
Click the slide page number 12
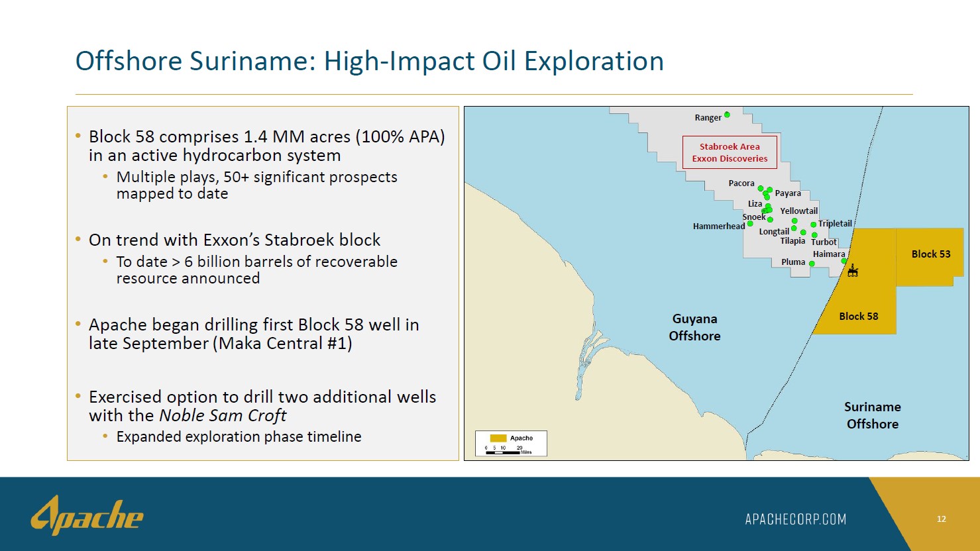point(941,519)
